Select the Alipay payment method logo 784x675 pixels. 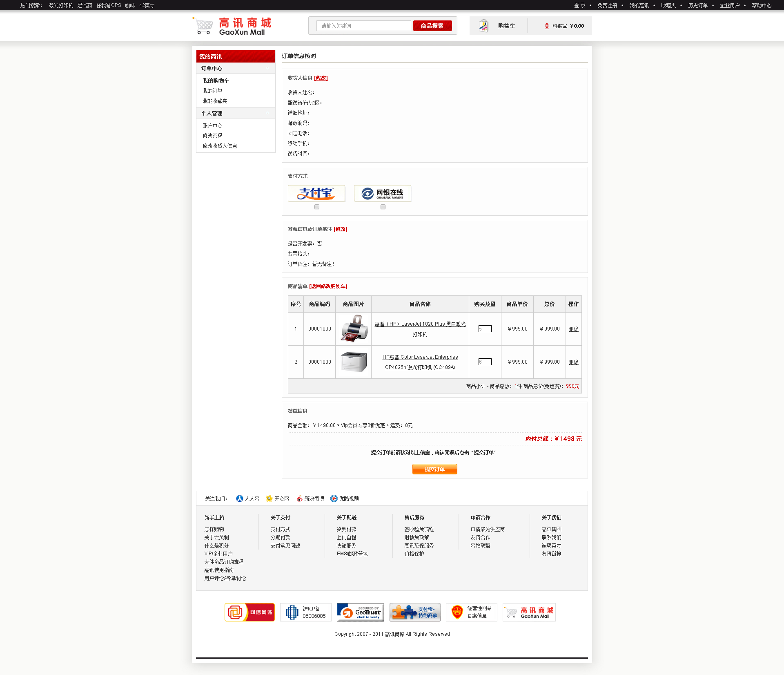tap(316, 193)
